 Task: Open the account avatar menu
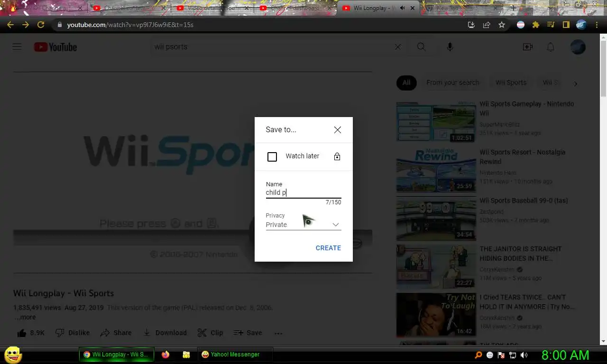click(578, 47)
